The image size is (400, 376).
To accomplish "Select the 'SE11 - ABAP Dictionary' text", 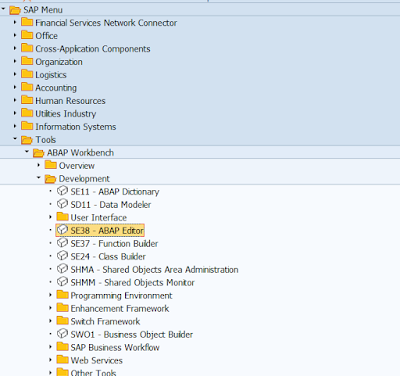I will pyautogui.click(x=115, y=192).
